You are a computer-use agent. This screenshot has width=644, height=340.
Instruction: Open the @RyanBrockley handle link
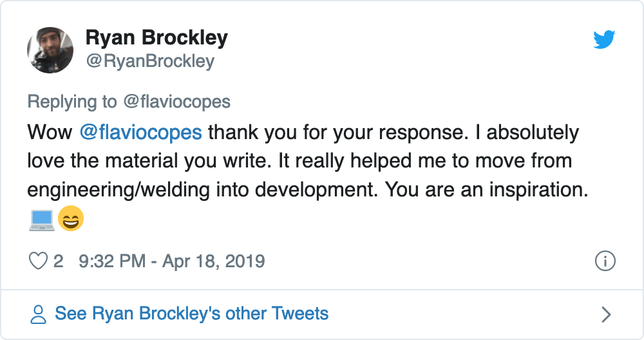coord(150,61)
